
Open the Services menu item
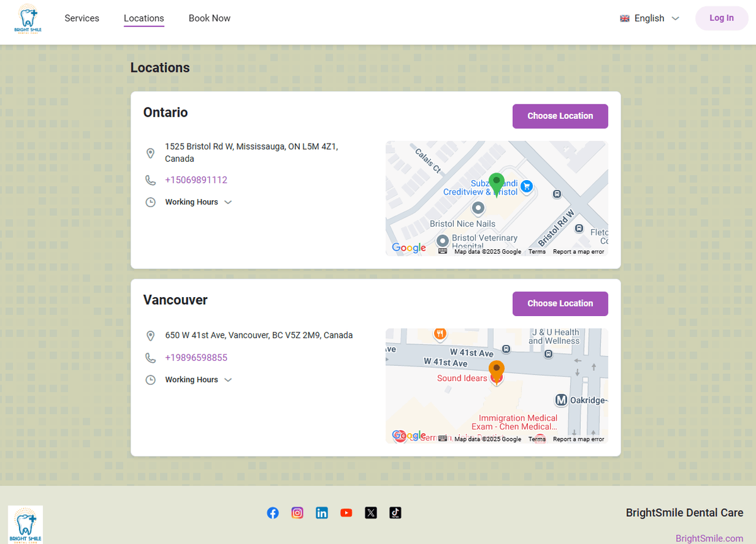point(82,18)
